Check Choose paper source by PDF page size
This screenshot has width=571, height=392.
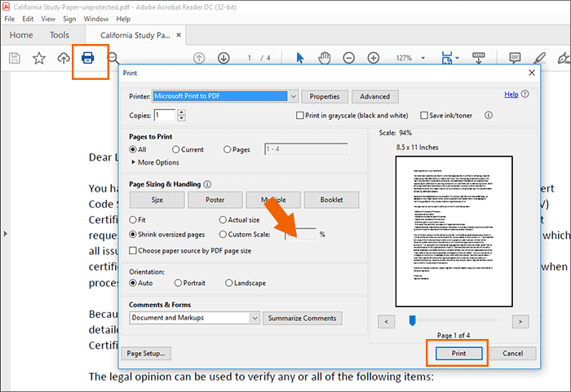pyautogui.click(x=133, y=250)
